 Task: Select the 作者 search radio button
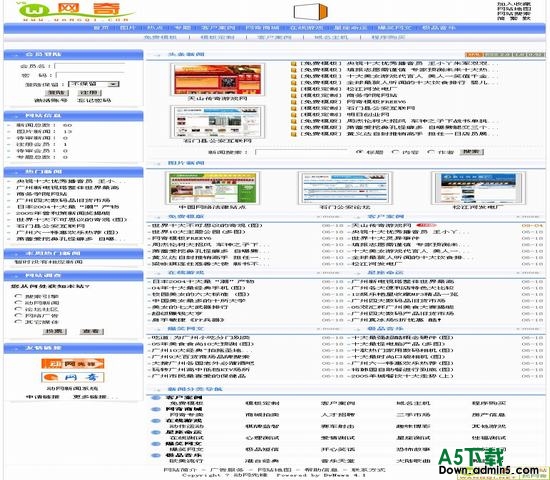click(431, 152)
